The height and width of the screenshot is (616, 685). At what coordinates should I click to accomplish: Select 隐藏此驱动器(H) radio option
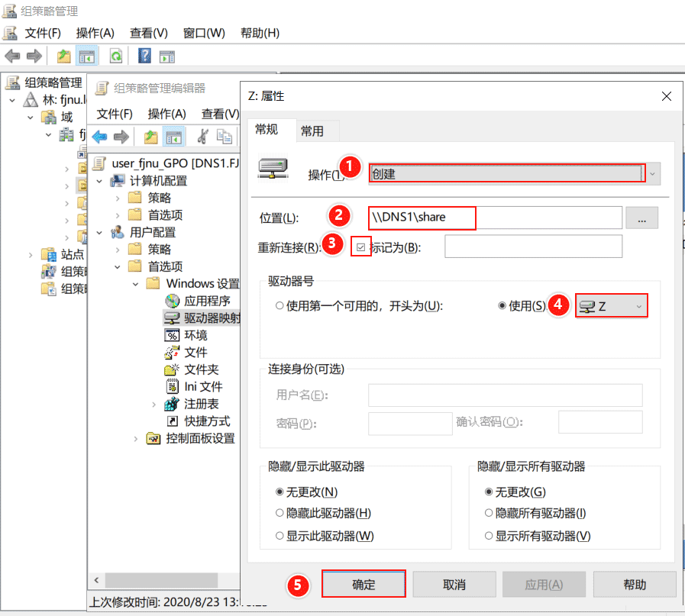279,513
